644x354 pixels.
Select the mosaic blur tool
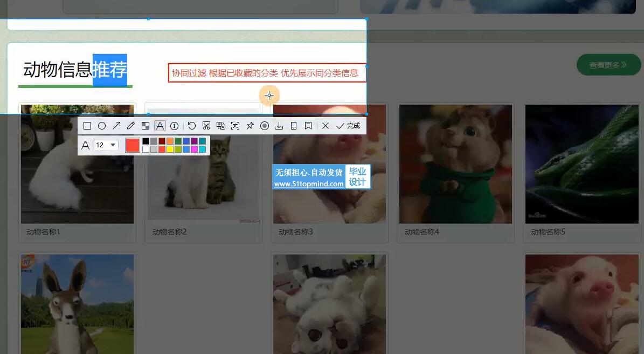click(146, 126)
